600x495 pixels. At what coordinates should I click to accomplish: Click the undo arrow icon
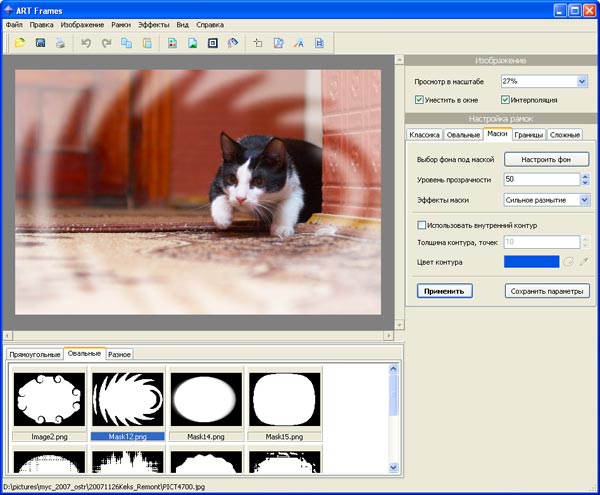(x=86, y=43)
